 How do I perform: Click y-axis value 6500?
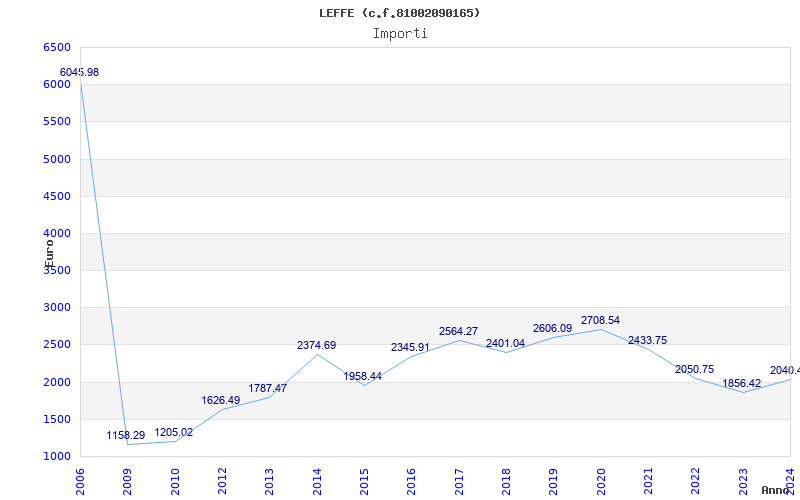(57, 47)
